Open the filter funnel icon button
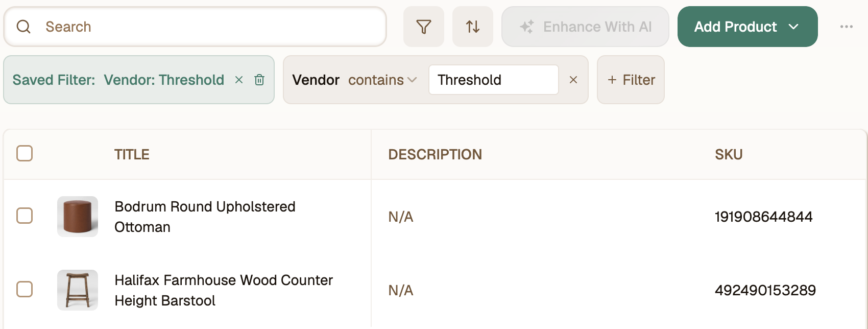 click(x=423, y=27)
